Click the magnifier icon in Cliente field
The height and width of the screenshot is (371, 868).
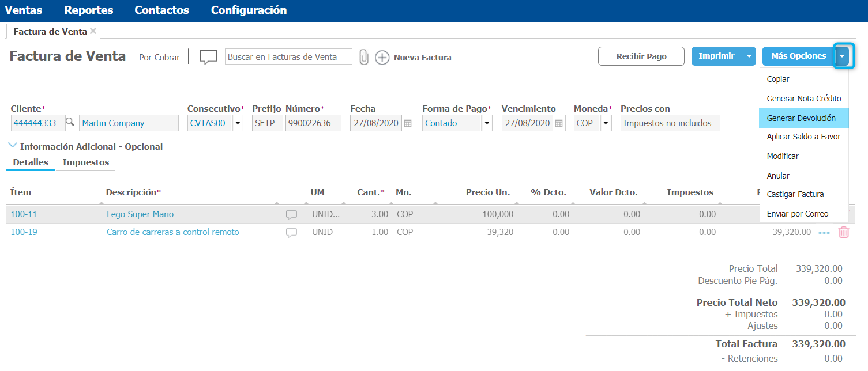point(70,123)
